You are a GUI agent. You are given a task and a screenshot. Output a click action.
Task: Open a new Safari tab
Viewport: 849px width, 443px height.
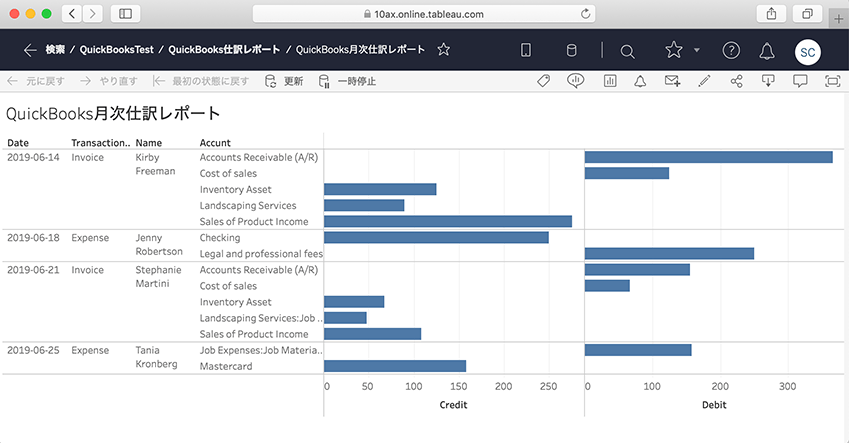click(x=839, y=19)
